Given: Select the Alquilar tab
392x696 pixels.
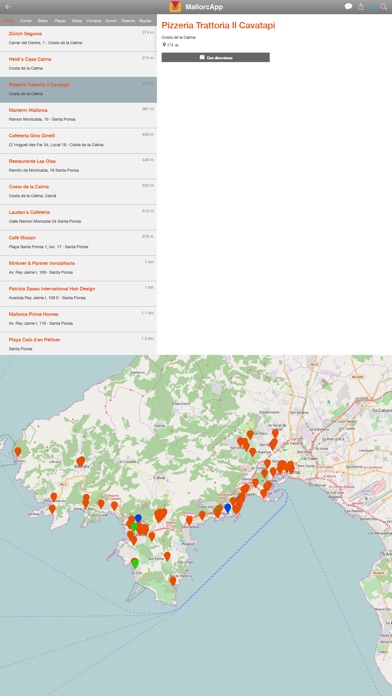Looking at the screenshot, I should pyautogui.click(x=145, y=21).
